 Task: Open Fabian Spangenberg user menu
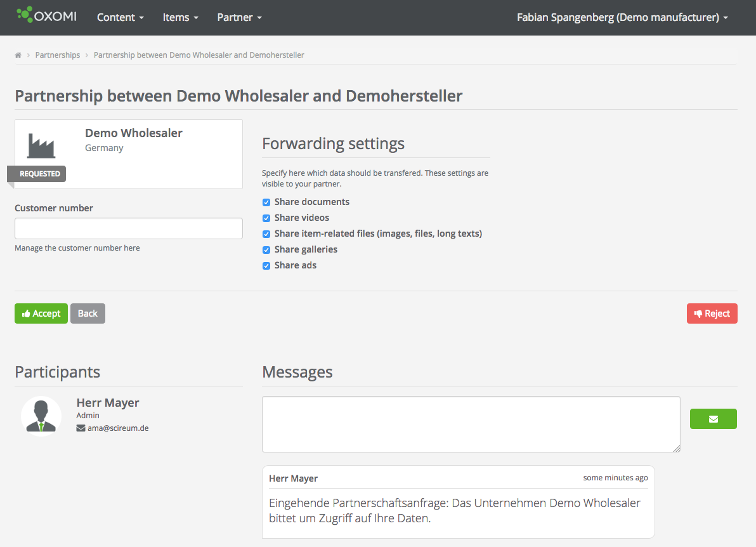pos(622,18)
